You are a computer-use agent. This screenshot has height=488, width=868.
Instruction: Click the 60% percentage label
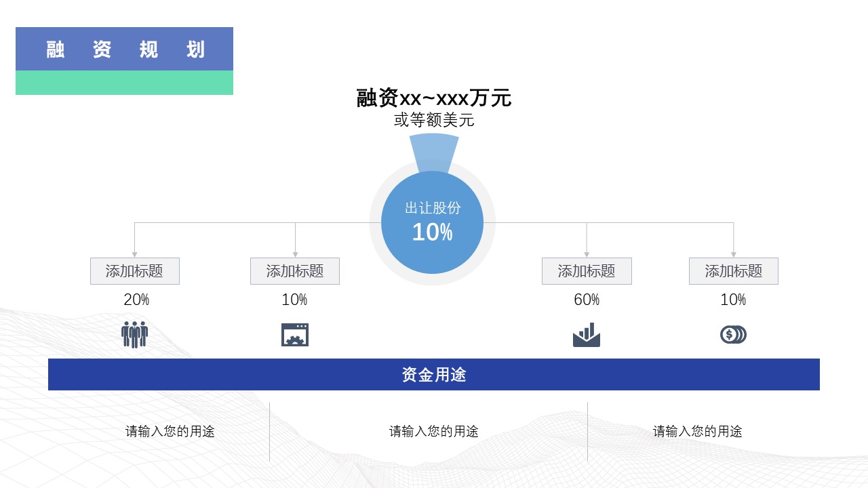(587, 299)
